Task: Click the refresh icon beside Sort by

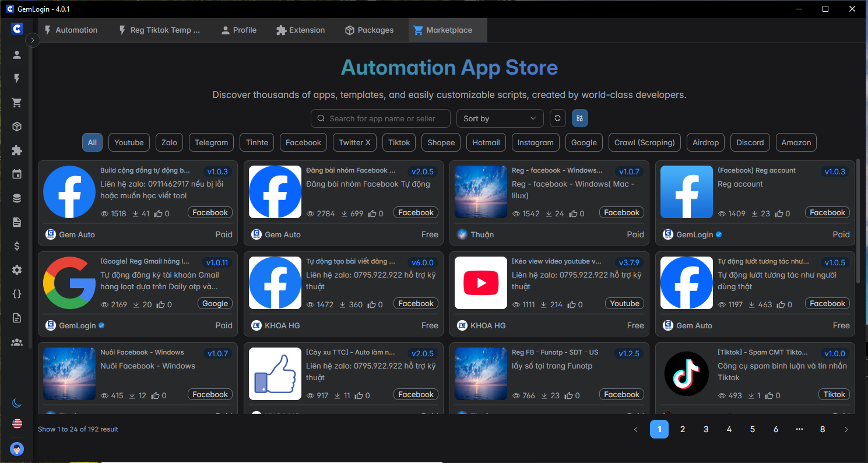Action: click(x=558, y=118)
